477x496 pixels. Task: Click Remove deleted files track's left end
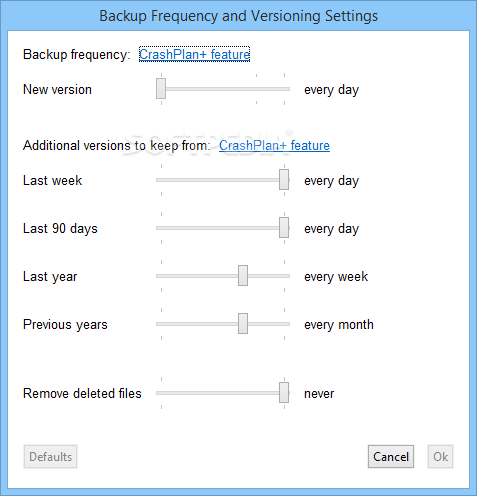coord(159,393)
